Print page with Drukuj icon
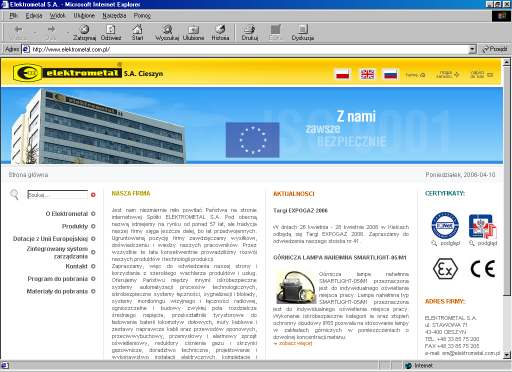This screenshot has height=372, width=512. (250, 33)
